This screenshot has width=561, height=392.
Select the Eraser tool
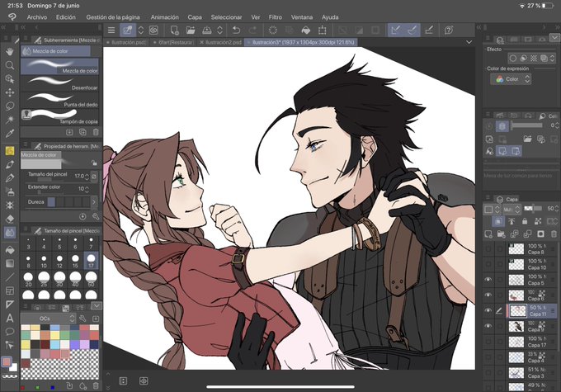[x=10, y=219]
